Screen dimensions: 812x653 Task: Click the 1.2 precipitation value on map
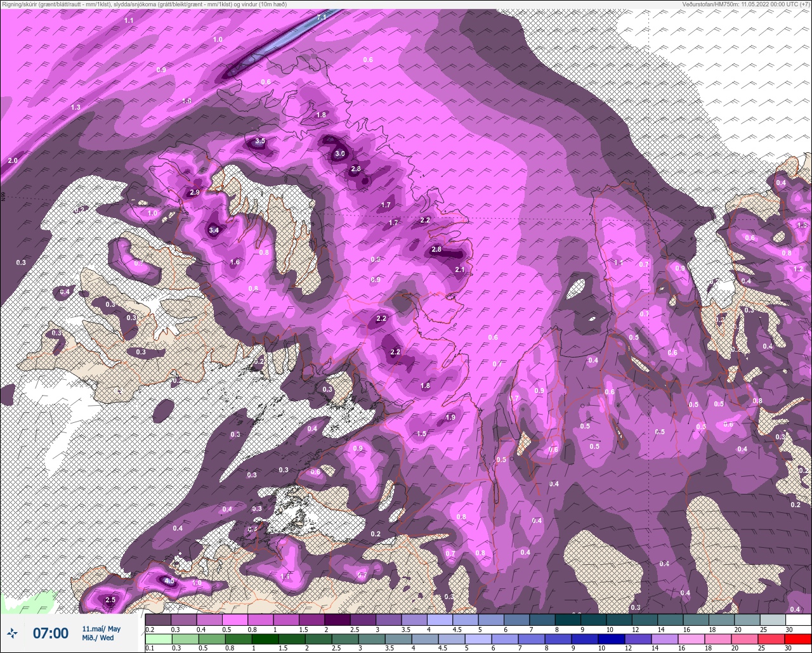click(798, 269)
